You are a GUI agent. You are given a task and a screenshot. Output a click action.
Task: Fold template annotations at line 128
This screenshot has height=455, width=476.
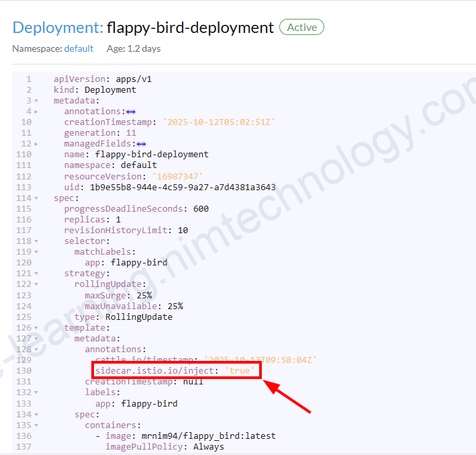(36, 349)
